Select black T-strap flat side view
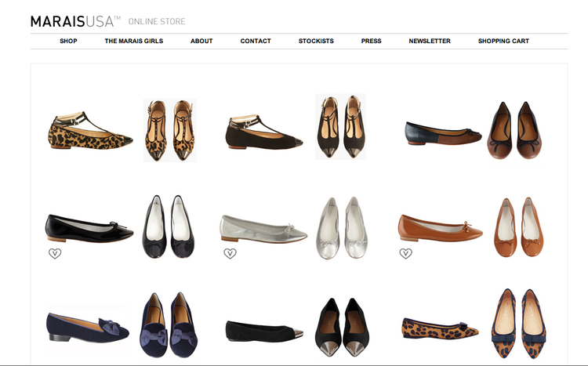The width and height of the screenshot is (588, 366). (x=264, y=132)
